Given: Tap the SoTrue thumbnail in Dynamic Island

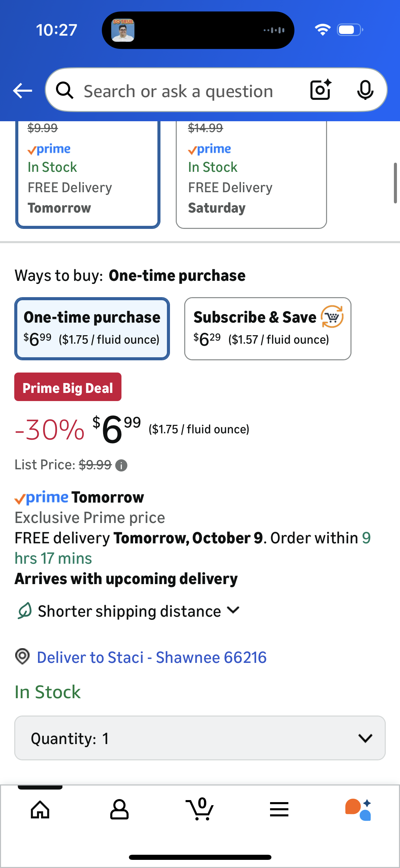Looking at the screenshot, I should [123, 30].
